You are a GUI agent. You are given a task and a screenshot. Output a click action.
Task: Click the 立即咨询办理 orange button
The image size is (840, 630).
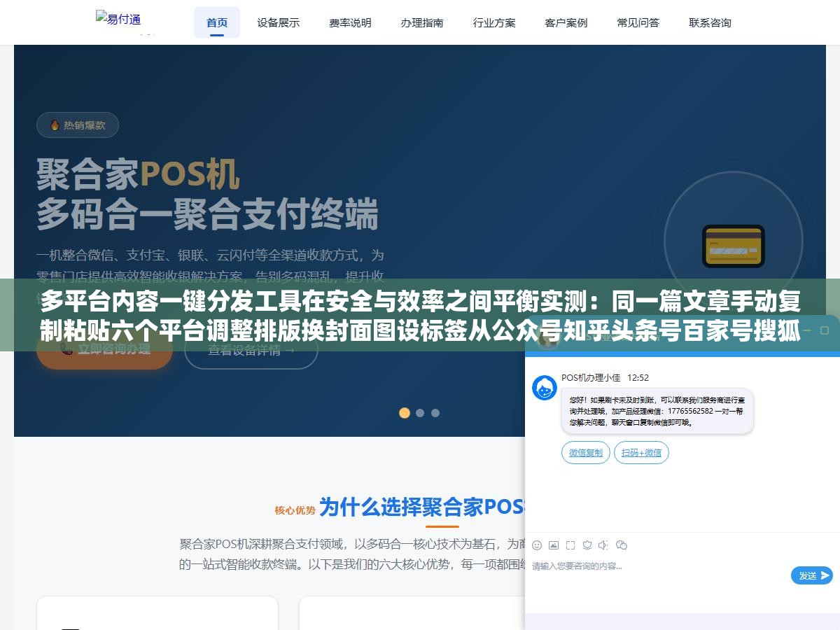click(104, 349)
